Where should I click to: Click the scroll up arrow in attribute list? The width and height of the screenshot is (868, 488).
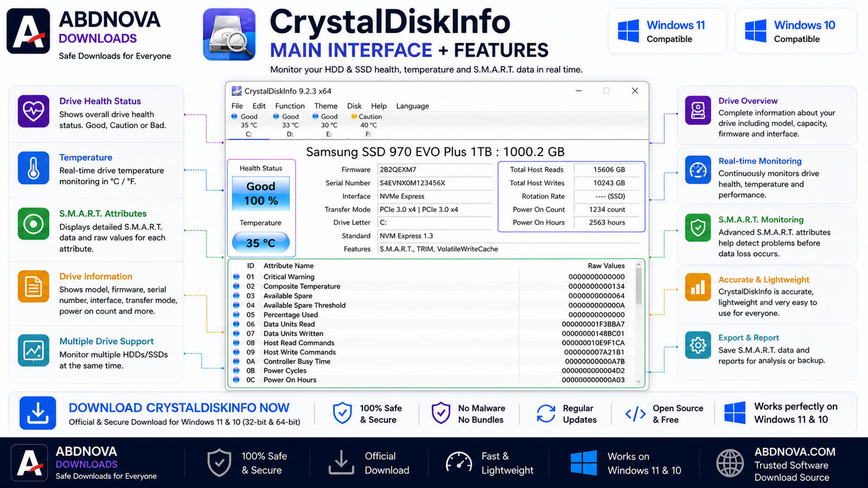click(639, 265)
